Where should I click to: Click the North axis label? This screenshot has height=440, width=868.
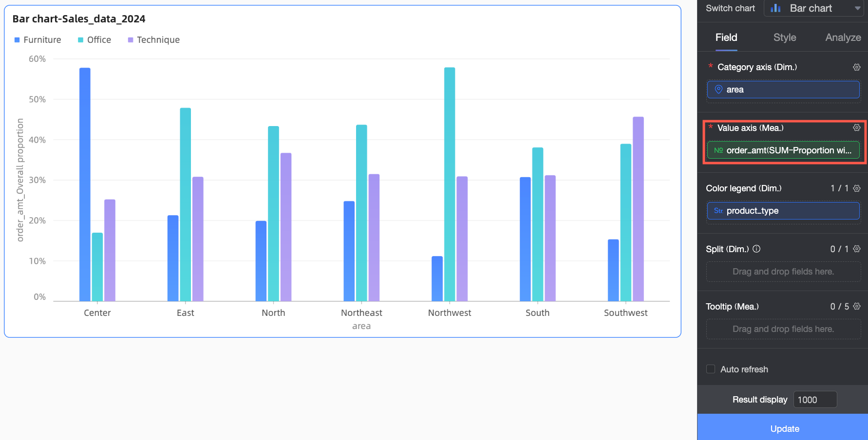(273, 313)
